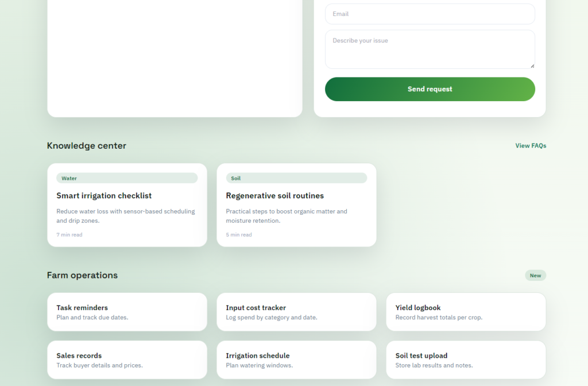588x386 pixels.
Task: Click the Knowledge center heading
Action: click(87, 145)
